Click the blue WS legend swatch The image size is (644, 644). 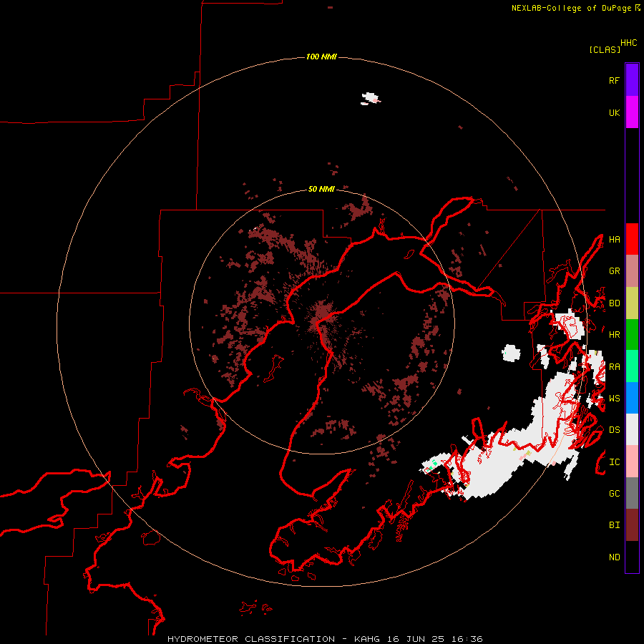tap(632, 398)
